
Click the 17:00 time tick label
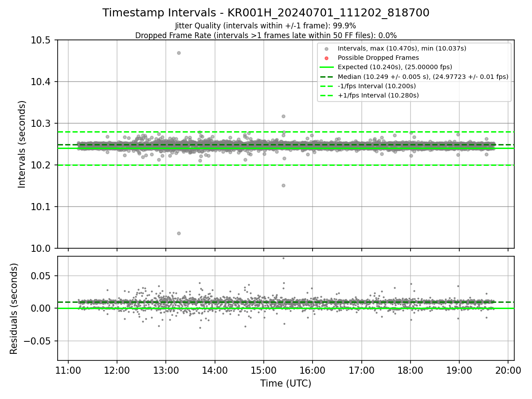point(361,370)
